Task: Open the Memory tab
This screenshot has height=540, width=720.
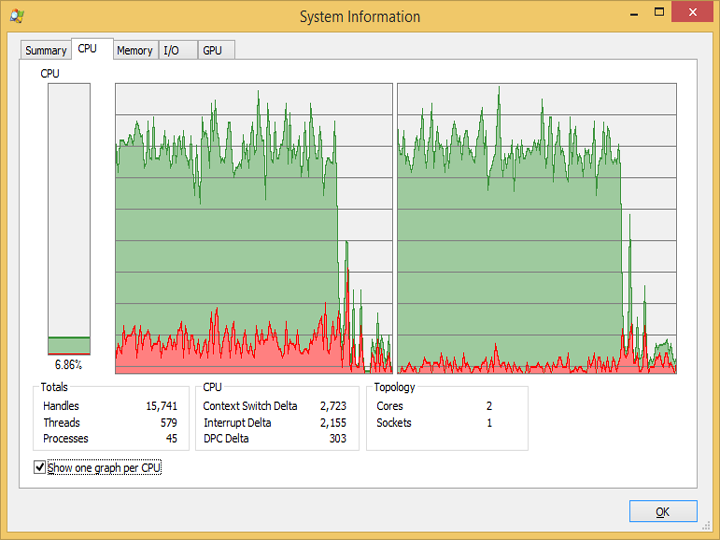Action: [135, 50]
